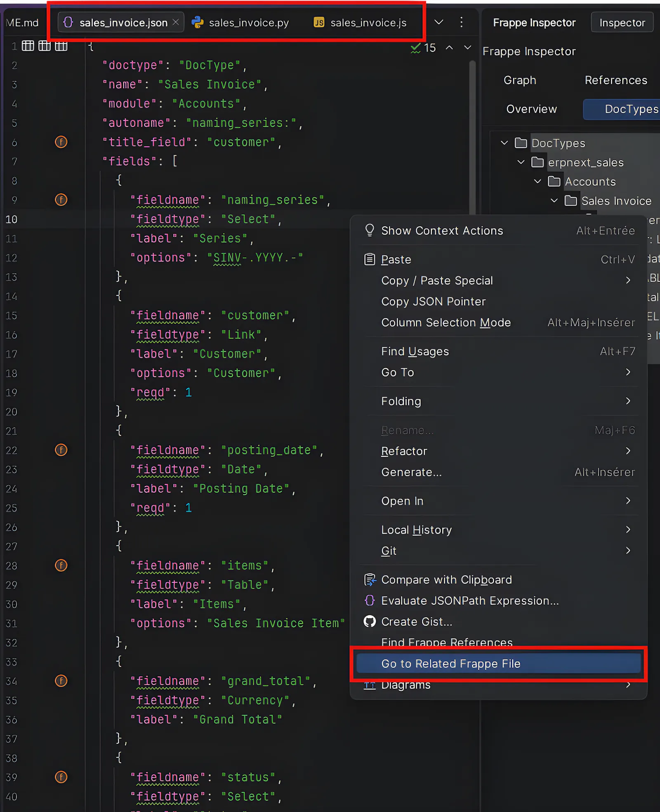Screen dimensions: 660x812
Task: Collapse the erpnext_sales tree node
Action: point(521,162)
